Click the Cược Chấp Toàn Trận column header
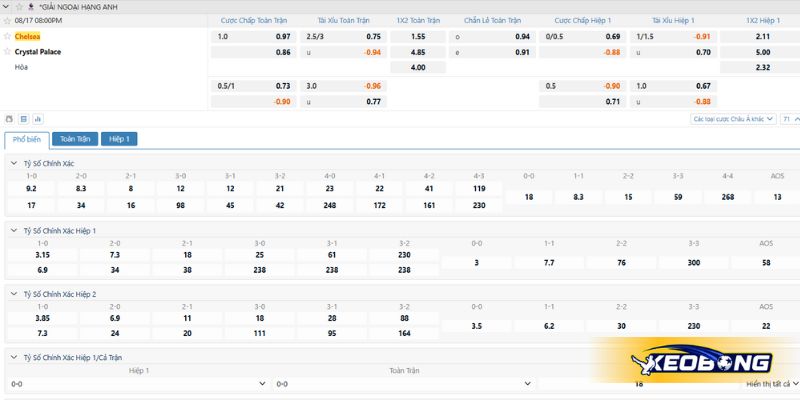Viewport: 800px width, 400px height. pyautogui.click(x=254, y=21)
